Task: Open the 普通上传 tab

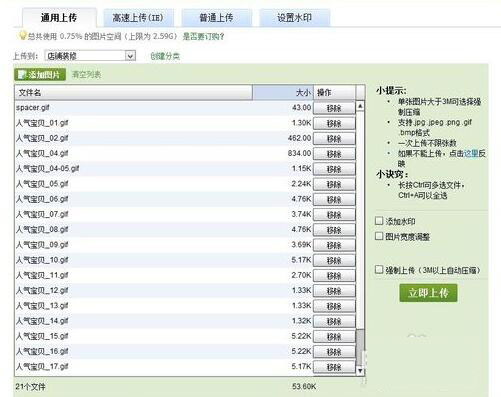Action: point(216,18)
